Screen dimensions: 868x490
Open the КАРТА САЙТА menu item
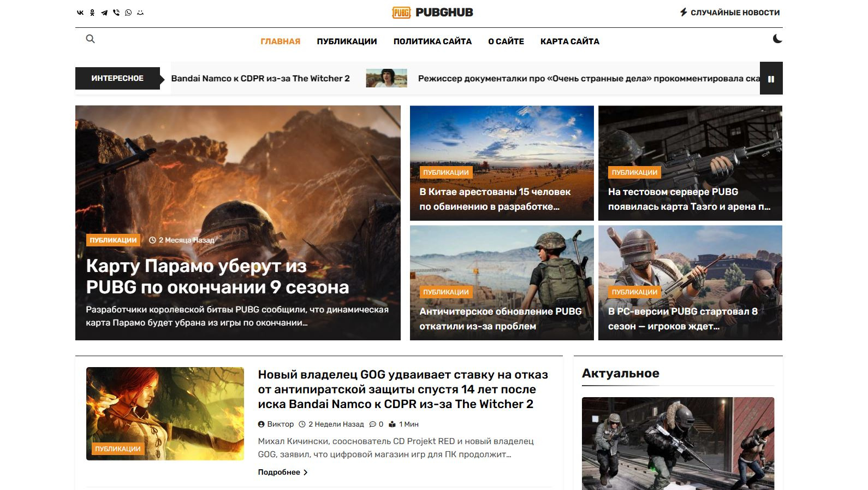click(570, 42)
